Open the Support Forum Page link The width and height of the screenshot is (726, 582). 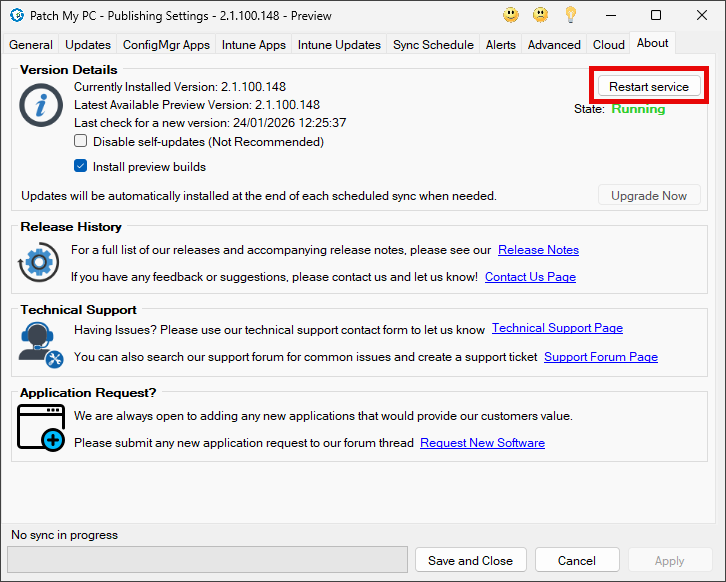601,357
